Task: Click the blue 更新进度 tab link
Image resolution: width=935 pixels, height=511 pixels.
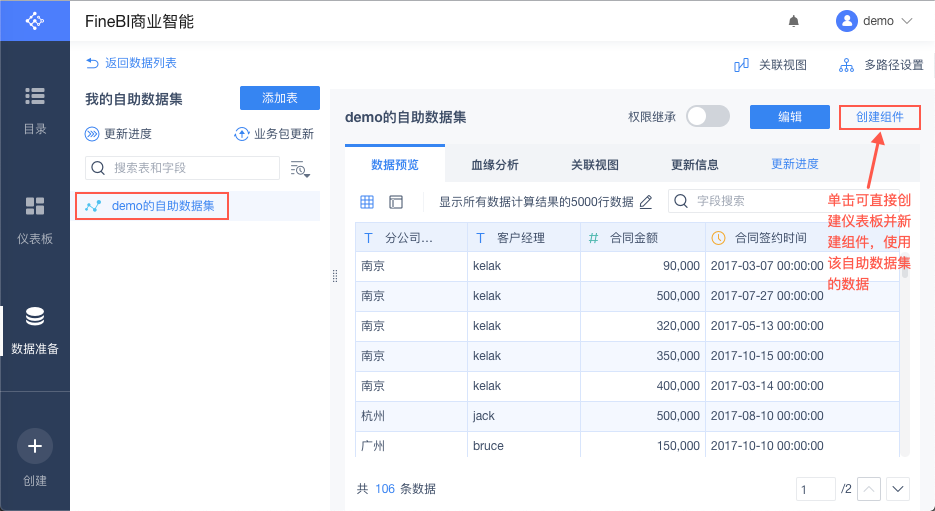Action: coord(795,164)
